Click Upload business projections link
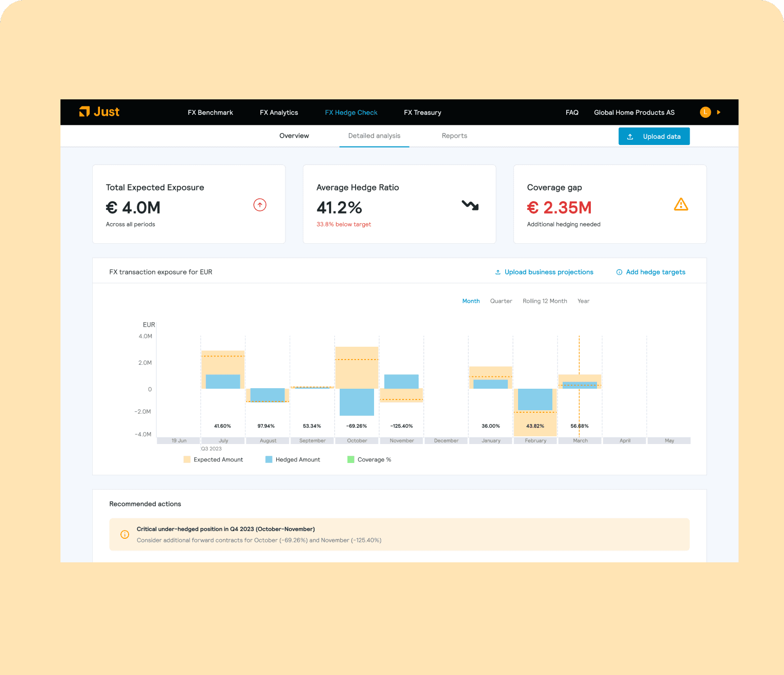The width and height of the screenshot is (784, 675). pyautogui.click(x=544, y=272)
